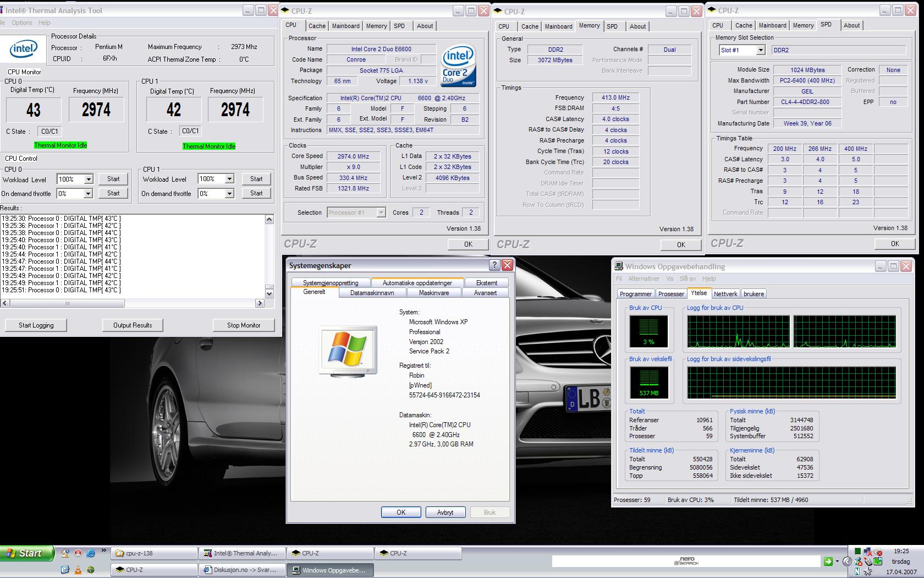The image size is (924, 578).
Task: Open Options menu in Thermal Analysis Tool
Action: click(22, 23)
